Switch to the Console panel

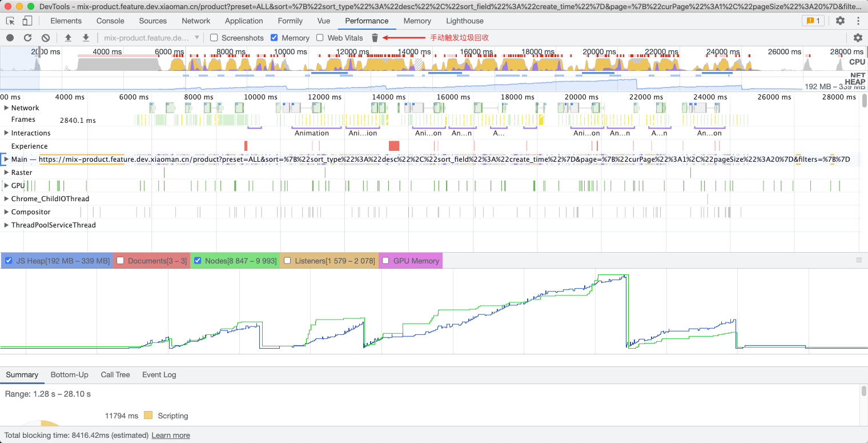(x=110, y=21)
